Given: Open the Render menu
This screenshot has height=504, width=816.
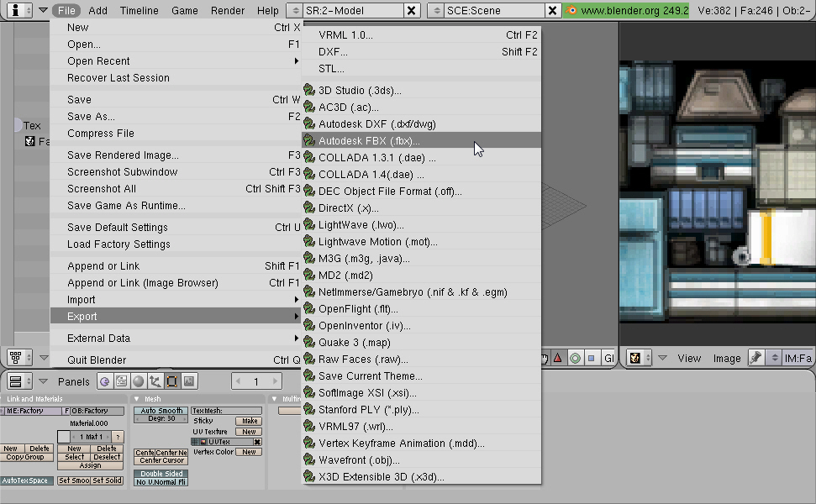Looking at the screenshot, I should 228,10.
